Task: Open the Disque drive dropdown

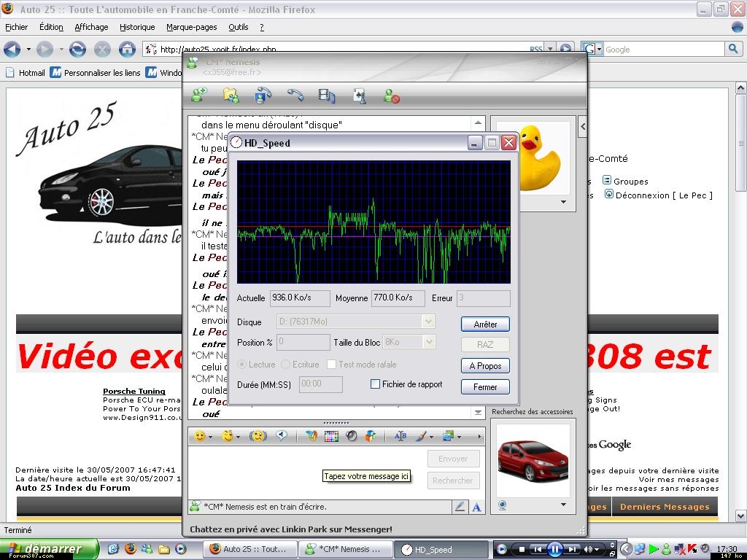Action: click(428, 322)
